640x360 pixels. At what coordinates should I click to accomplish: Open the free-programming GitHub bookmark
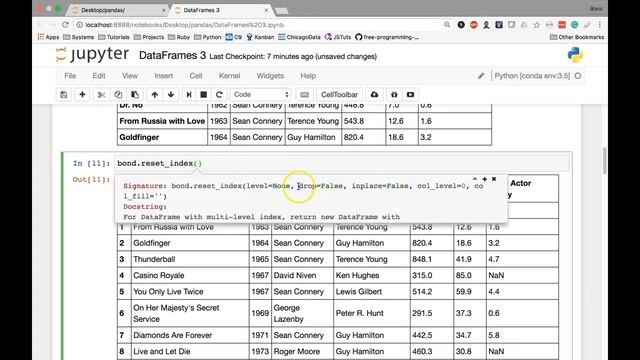tap(387, 37)
